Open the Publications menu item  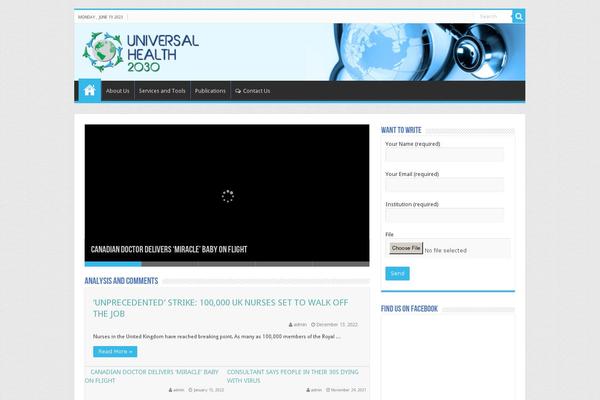[210, 91]
